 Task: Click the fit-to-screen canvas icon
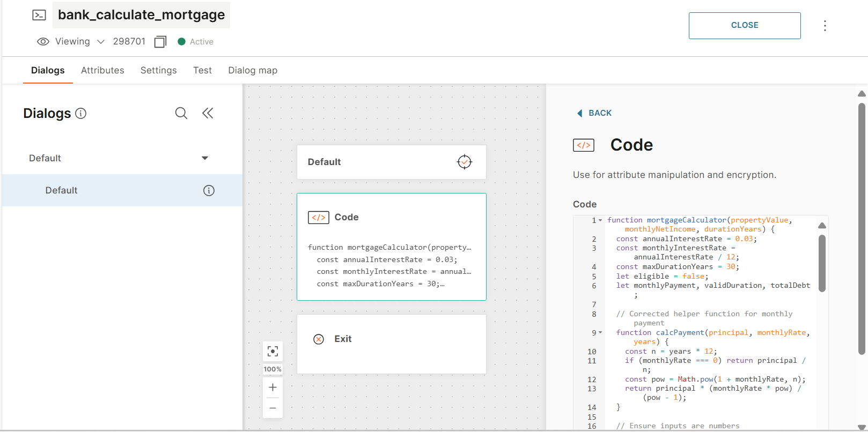click(273, 352)
